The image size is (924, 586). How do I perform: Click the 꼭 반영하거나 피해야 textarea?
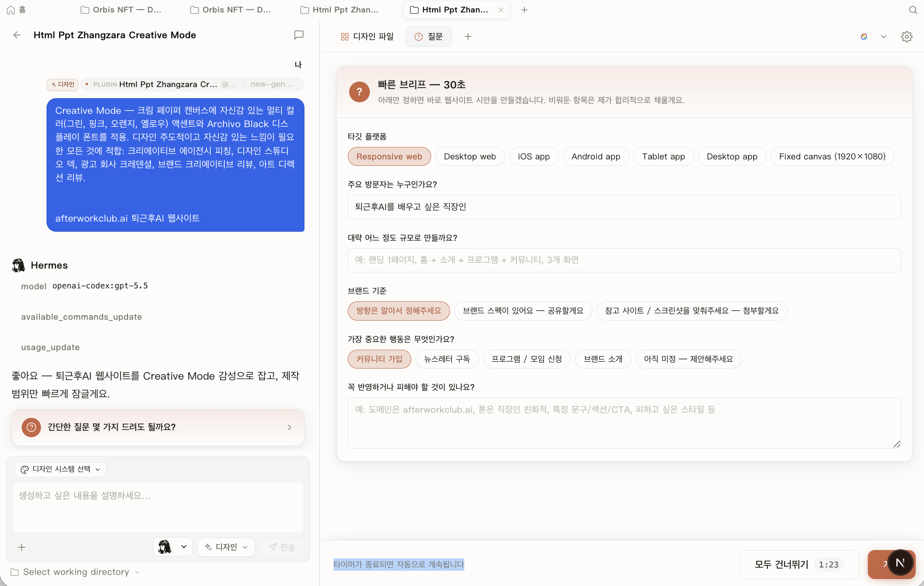click(x=624, y=423)
